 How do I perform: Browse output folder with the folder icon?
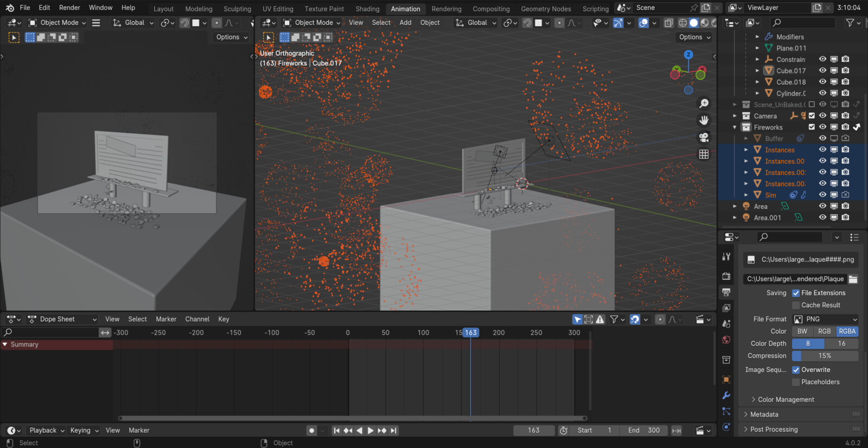pyautogui.click(x=853, y=279)
